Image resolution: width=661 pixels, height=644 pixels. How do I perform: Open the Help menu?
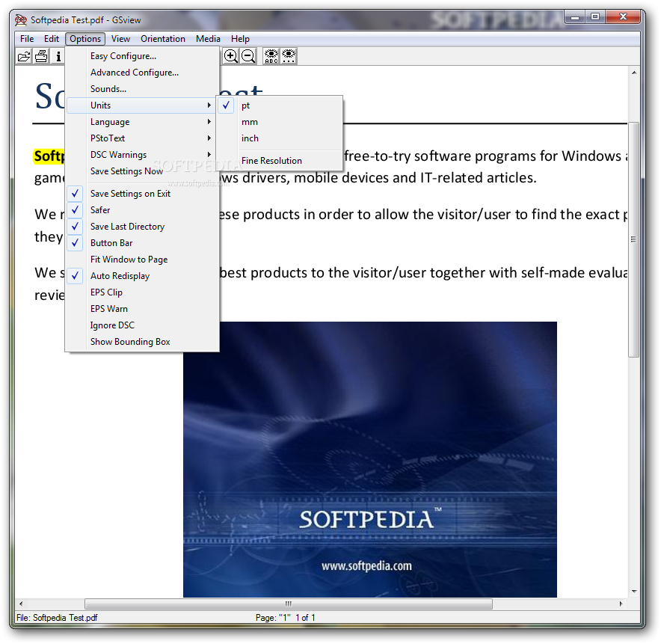click(240, 39)
